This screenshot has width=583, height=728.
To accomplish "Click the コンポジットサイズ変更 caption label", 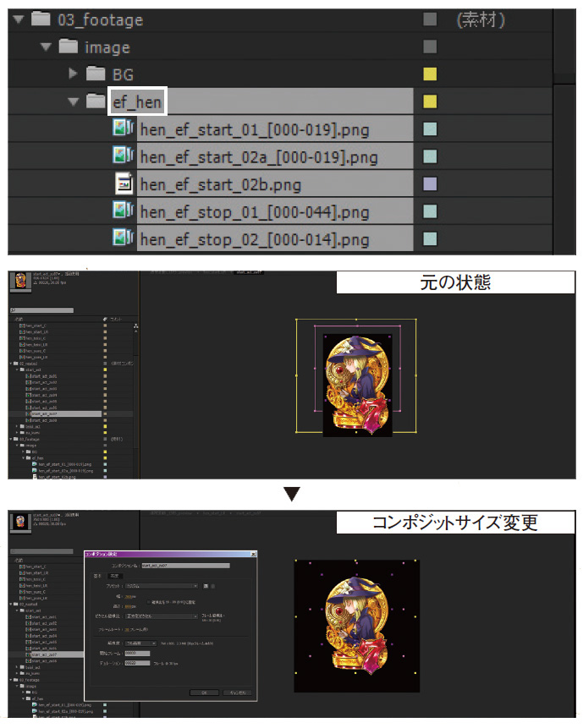I will click(x=455, y=523).
